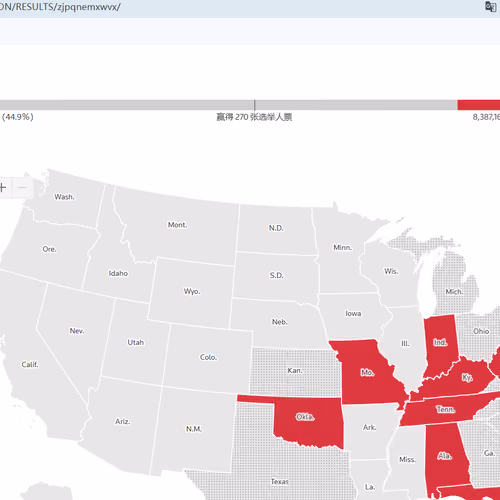Image resolution: width=500 pixels, height=500 pixels.
Task: Click the red Alabama state
Action: 444,456
